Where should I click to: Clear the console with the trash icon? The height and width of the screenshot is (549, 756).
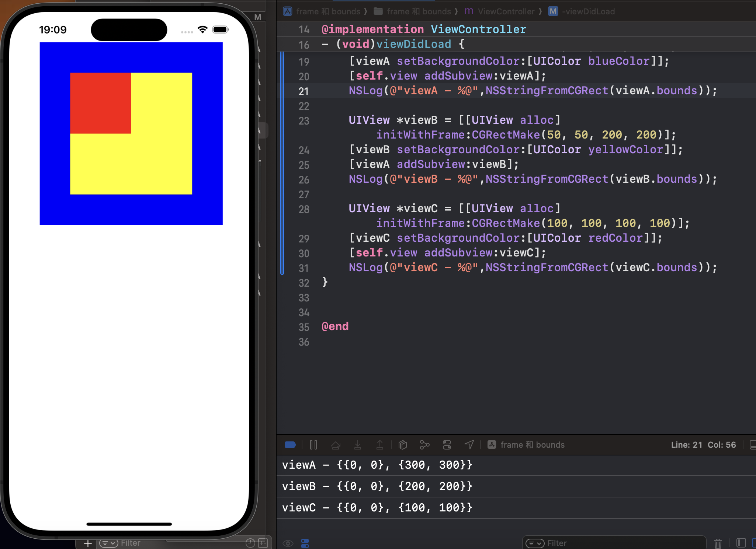click(718, 543)
